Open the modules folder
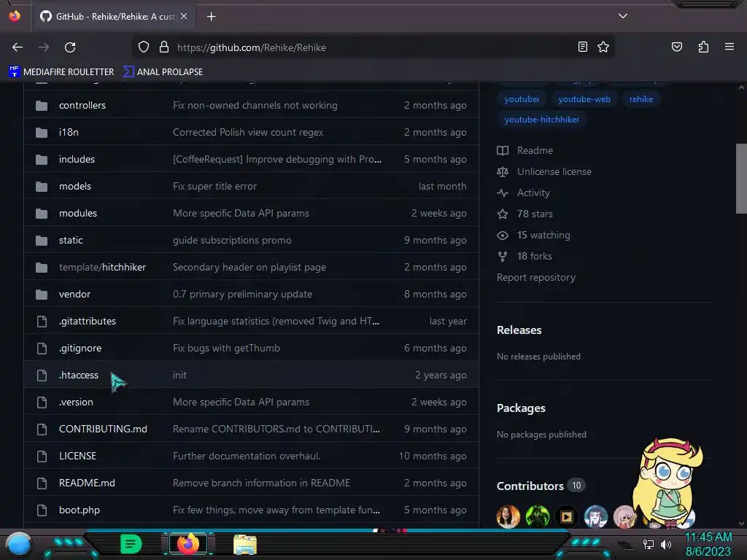747x560 pixels. pos(77,214)
